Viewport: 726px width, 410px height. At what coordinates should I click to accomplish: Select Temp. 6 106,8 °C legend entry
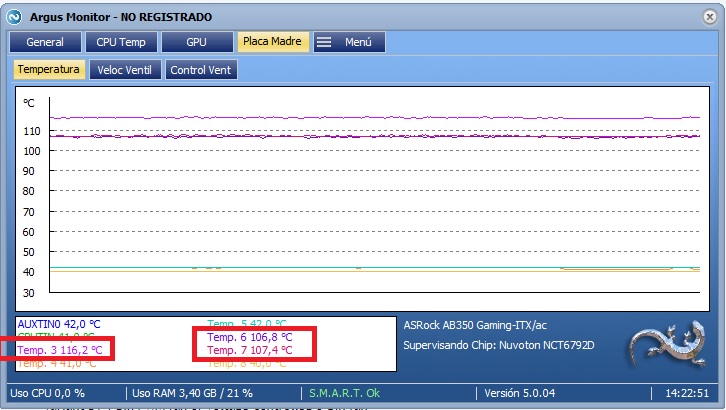(250, 338)
